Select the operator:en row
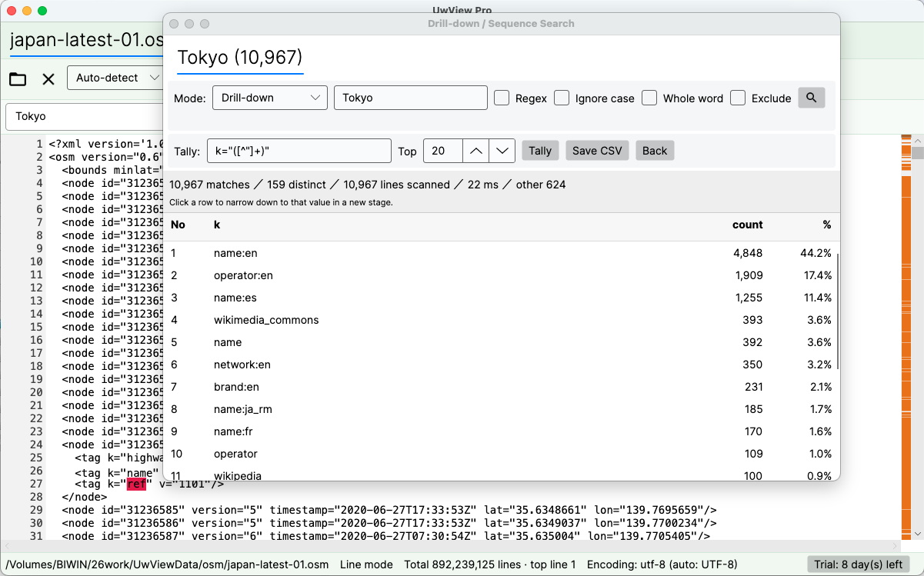The image size is (924, 576). (x=501, y=275)
